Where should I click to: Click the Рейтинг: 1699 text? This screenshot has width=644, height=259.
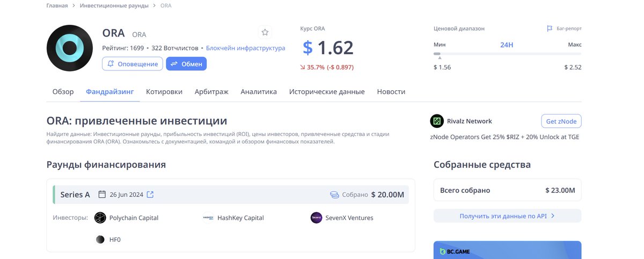pos(123,48)
